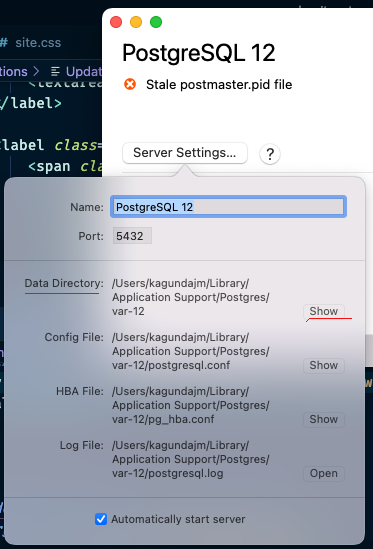Screen dimensions: 373x549
Task: Click the PostgreSQL 12 window title heading
Action: coord(199,53)
